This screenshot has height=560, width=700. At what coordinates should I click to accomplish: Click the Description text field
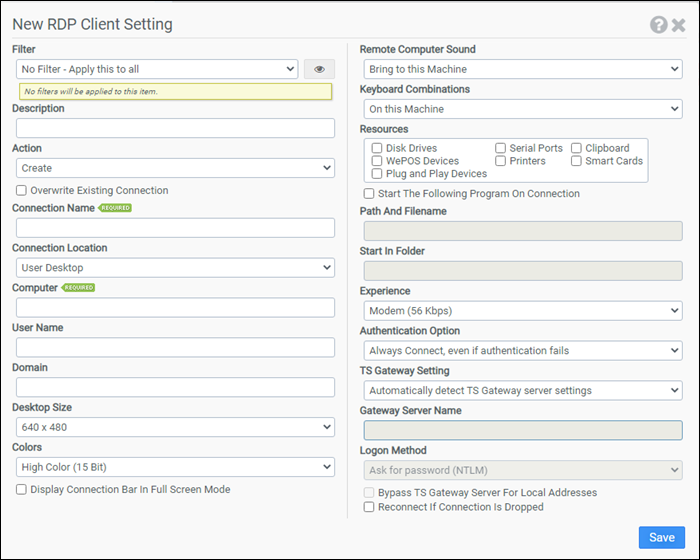tap(175, 128)
